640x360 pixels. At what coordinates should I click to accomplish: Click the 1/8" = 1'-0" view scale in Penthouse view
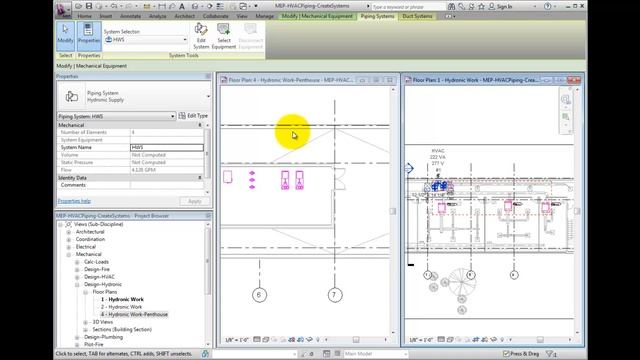[x=237, y=340]
